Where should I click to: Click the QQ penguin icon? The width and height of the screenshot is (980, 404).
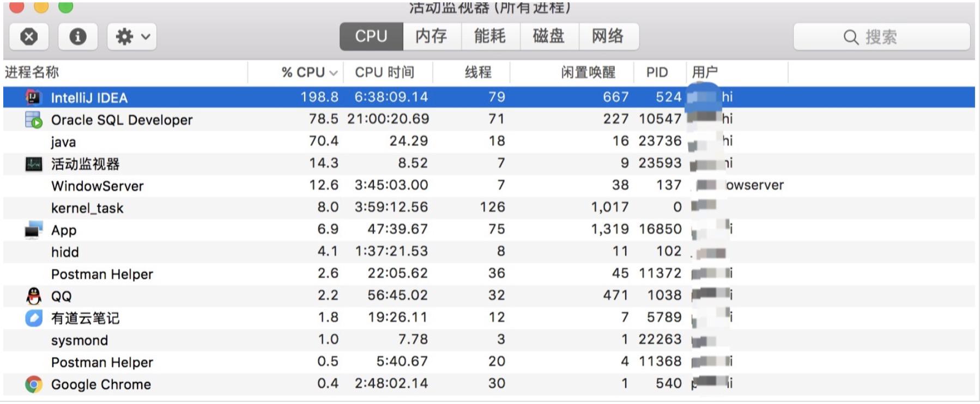[x=33, y=296]
